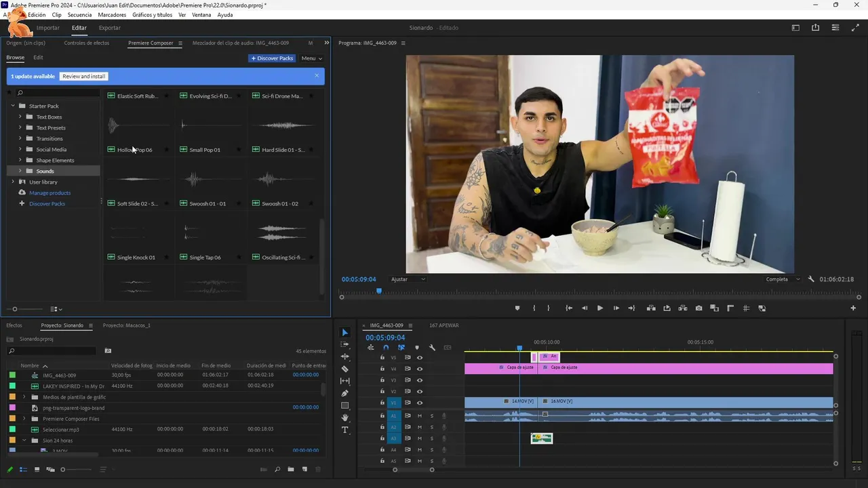Switch to the Exportar workspace tab
Image resolution: width=868 pixels, height=488 pixels.
[x=110, y=28]
